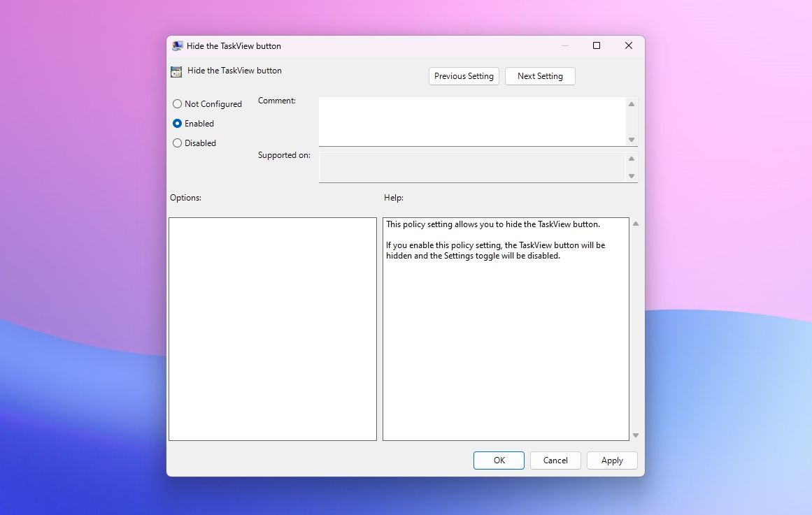Viewport: 812px width, 515px height.
Task: Click the Help scrollbar up arrow
Action: pyautogui.click(x=635, y=222)
